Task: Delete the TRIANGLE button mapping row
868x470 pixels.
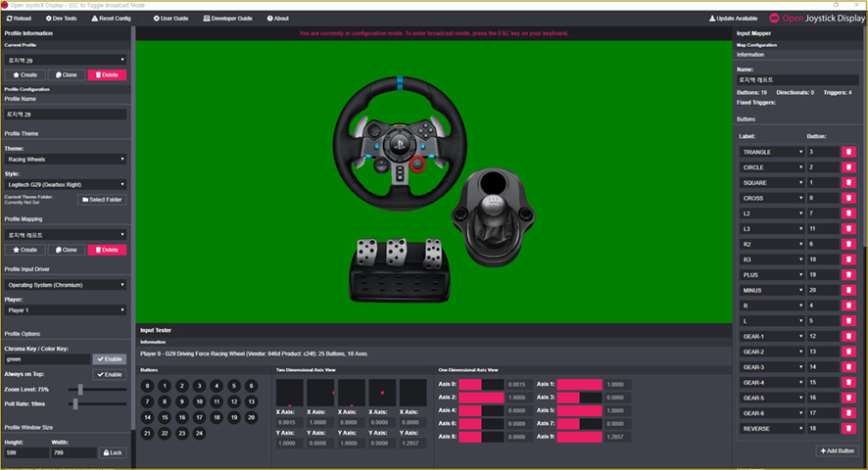Action: click(848, 152)
